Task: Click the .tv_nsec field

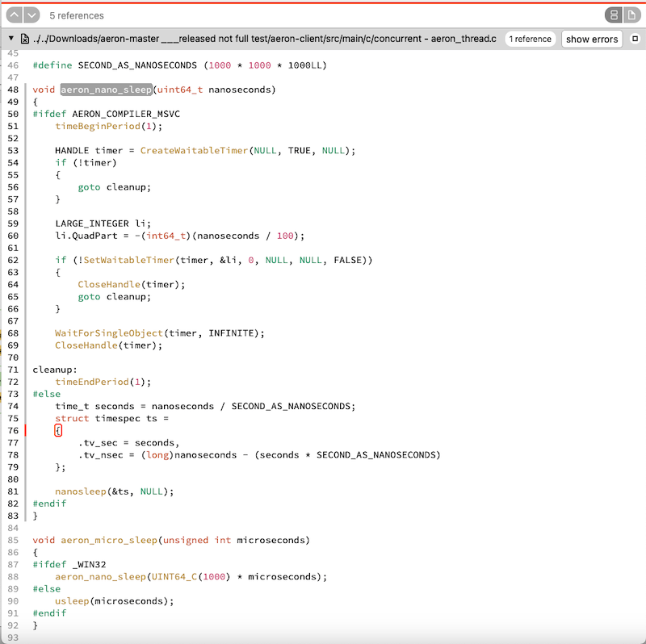Action: coord(100,455)
